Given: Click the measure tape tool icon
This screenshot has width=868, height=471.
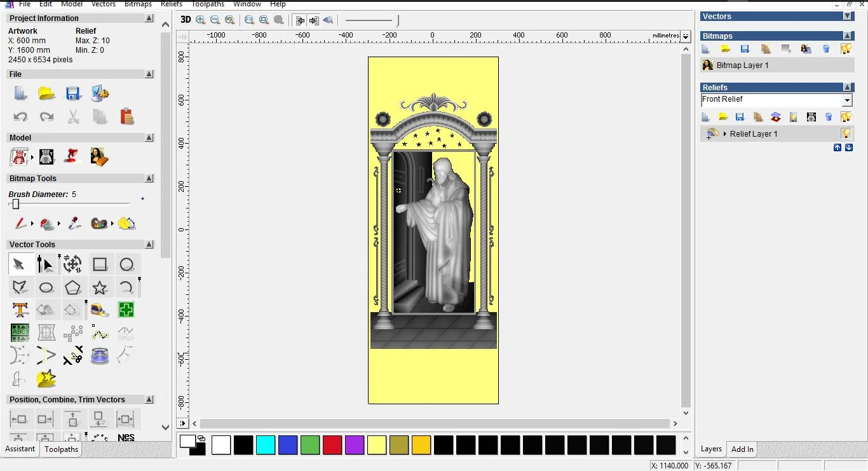Looking at the screenshot, I should (99, 310).
